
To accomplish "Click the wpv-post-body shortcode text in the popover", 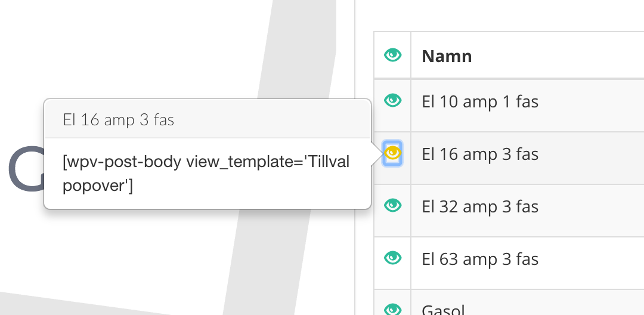I will pos(206,174).
